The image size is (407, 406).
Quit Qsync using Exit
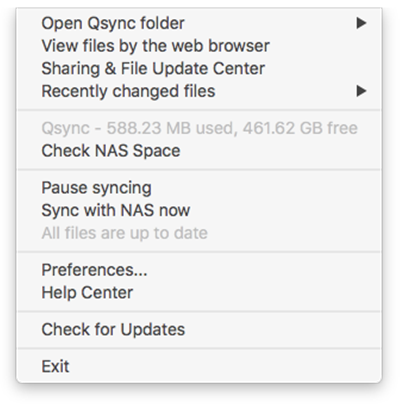pyautogui.click(x=199, y=366)
